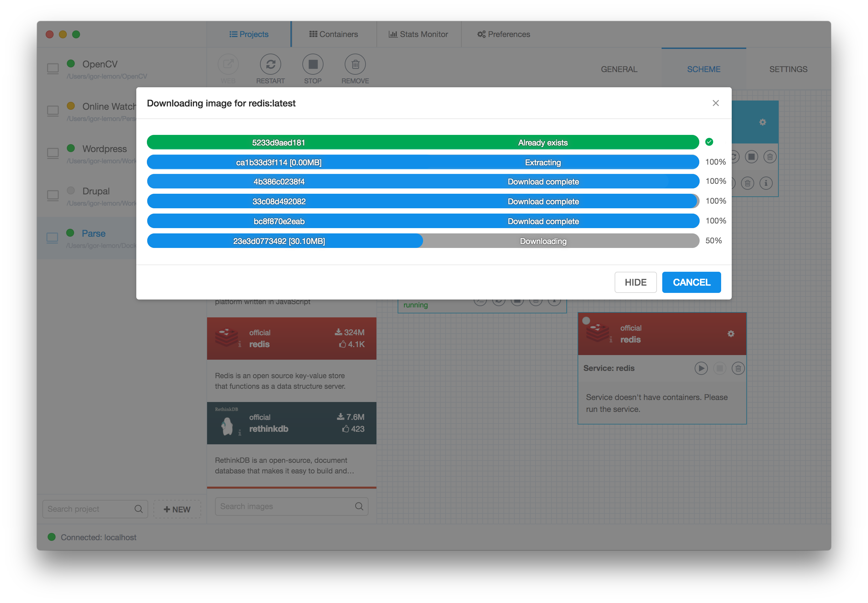The width and height of the screenshot is (868, 603).
Task: Toggle the Parse project checkbox
Action: coord(52,238)
